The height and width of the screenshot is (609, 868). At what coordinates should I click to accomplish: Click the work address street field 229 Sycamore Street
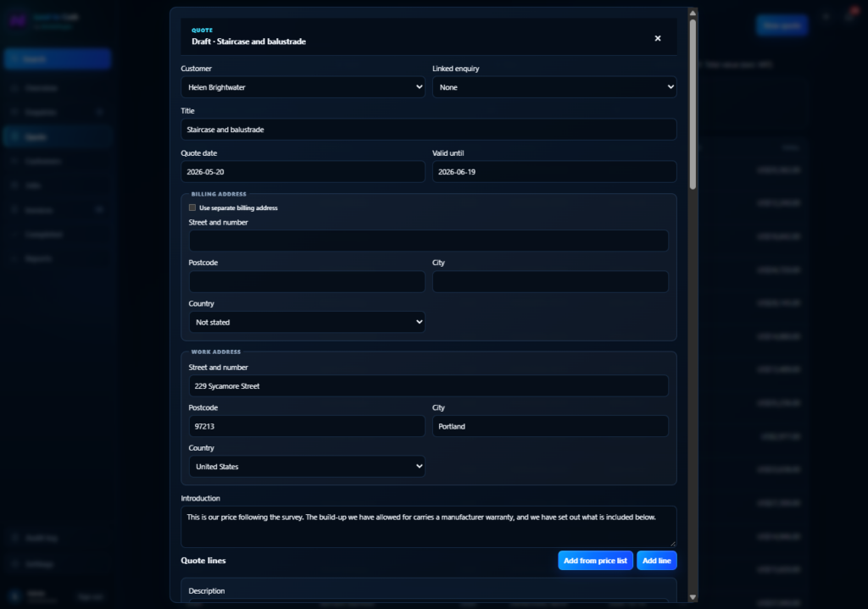pos(428,385)
